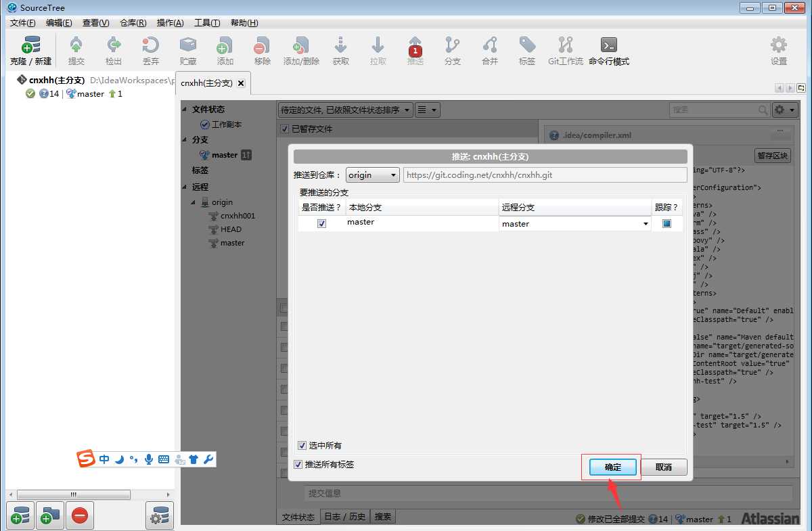This screenshot has width=812, height=531.
Task: Collapse the origin remote tree node
Action: pyautogui.click(x=194, y=202)
